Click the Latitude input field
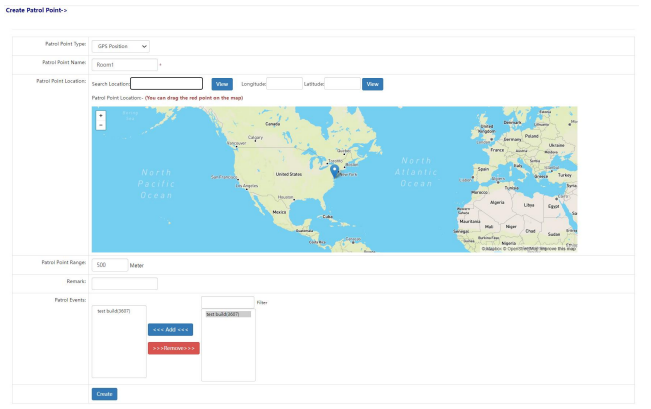 point(343,84)
